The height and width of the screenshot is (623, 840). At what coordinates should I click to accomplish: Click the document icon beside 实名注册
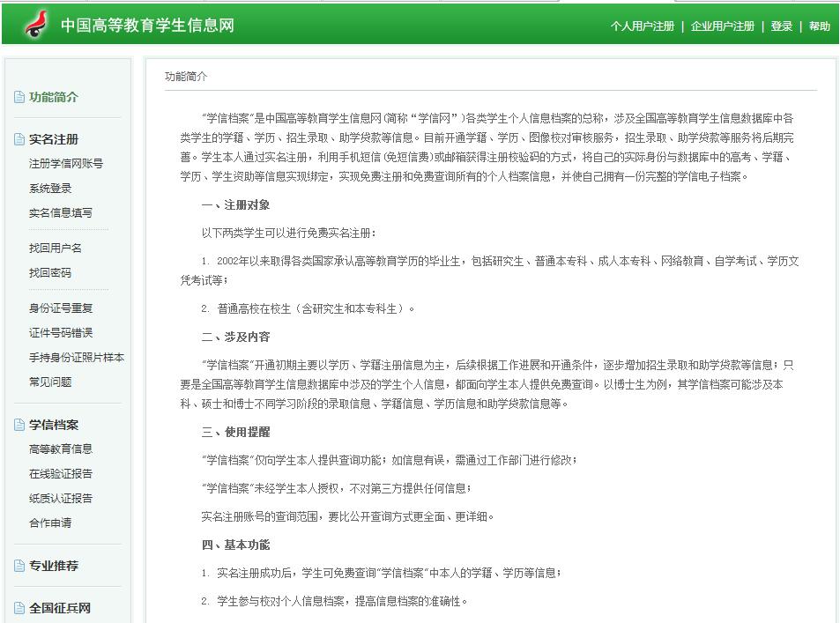(x=19, y=139)
